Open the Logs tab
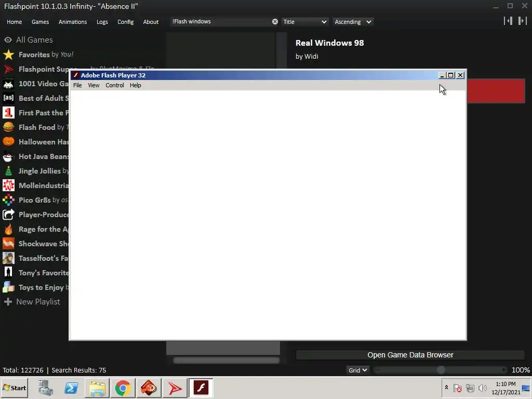The width and height of the screenshot is (532, 399). pos(102,22)
